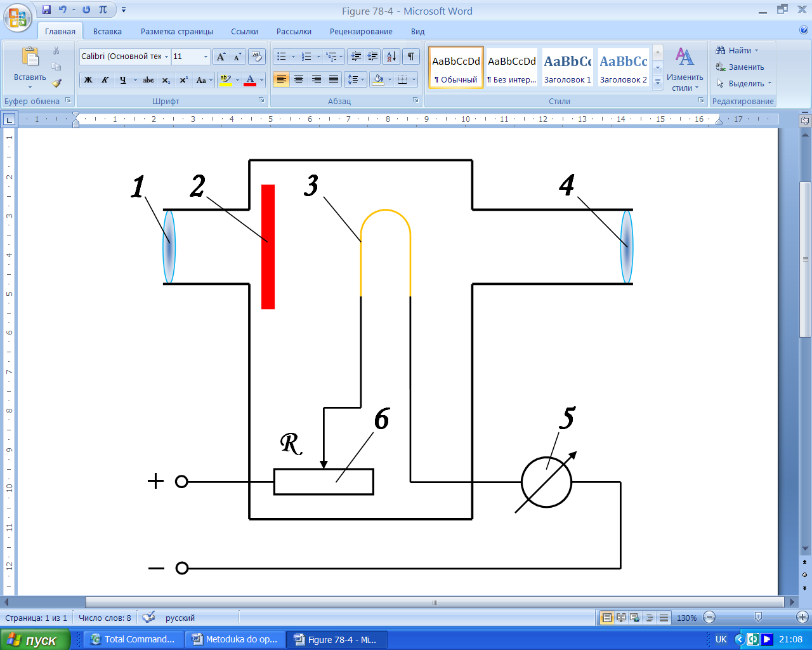Viewport: 812px width, 650px height.
Task: Clear formatting with eraser icon
Action: point(256,56)
